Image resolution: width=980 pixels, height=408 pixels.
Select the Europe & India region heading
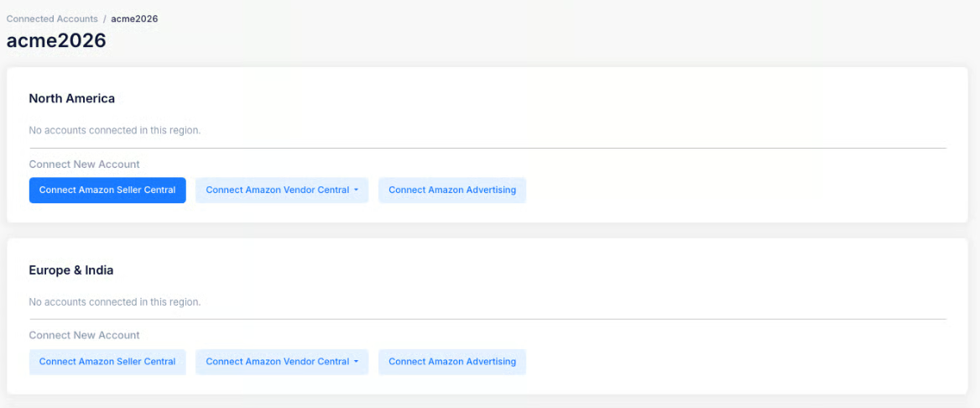click(71, 270)
